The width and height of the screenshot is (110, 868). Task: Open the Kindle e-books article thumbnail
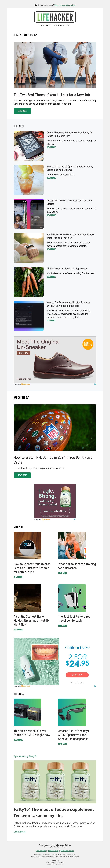tap(29, 146)
